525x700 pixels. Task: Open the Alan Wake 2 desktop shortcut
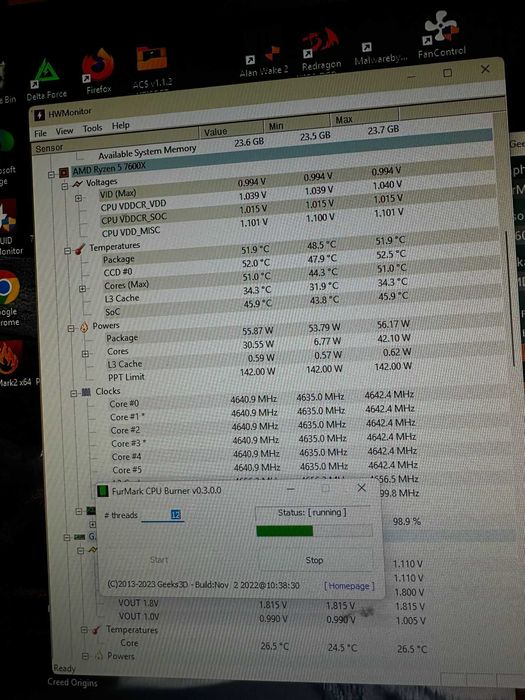[x=263, y=62]
